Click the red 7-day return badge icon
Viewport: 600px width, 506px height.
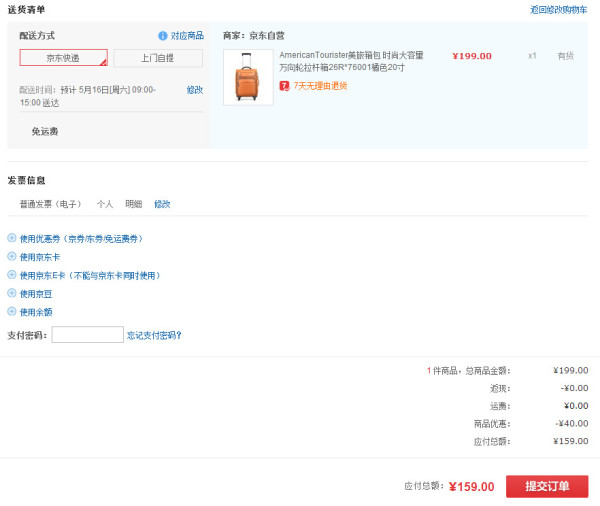pyautogui.click(x=284, y=86)
